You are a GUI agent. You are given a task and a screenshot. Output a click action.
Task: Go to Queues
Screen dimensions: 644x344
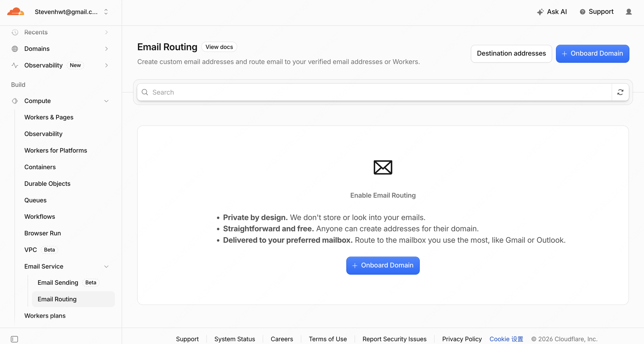[x=35, y=200]
